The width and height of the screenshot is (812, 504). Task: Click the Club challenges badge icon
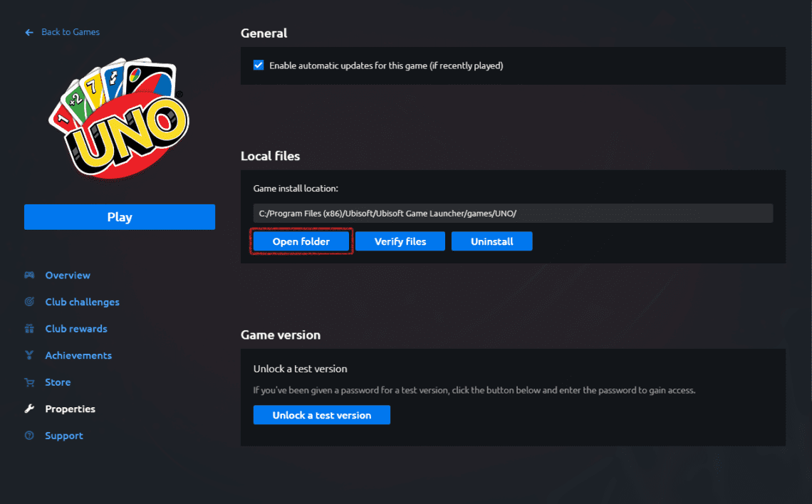point(28,301)
